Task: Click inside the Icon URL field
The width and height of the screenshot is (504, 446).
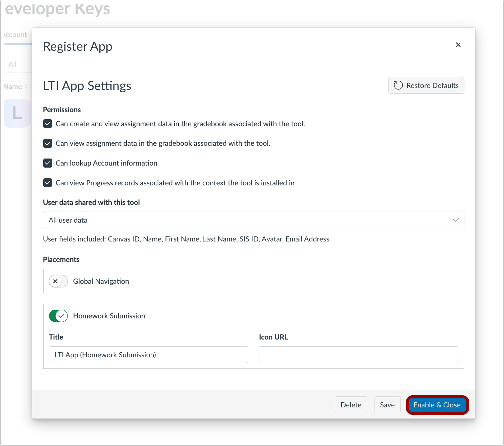Action: coord(358,355)
